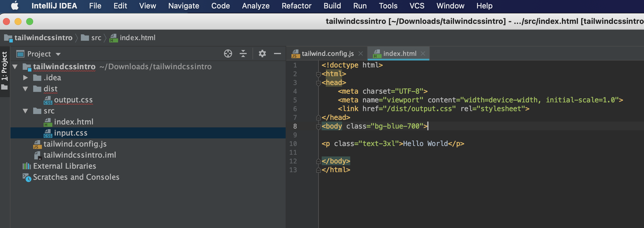Select Scratches and Consoles node
The image size is (644, 228).
tap(76, 177)
